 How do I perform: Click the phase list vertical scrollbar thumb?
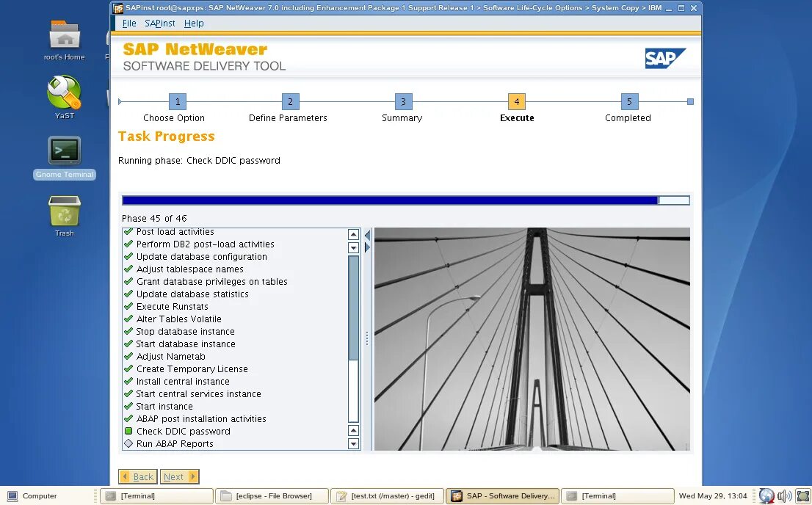(354, 308)
